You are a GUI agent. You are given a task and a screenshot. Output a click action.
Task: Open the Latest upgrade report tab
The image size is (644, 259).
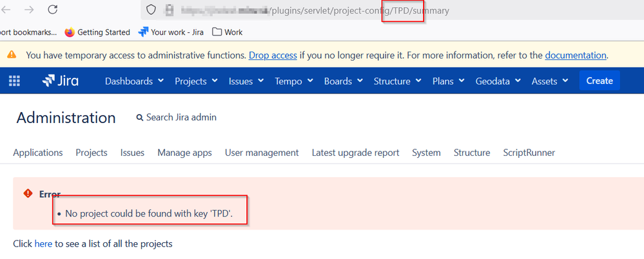coord(355,153)
